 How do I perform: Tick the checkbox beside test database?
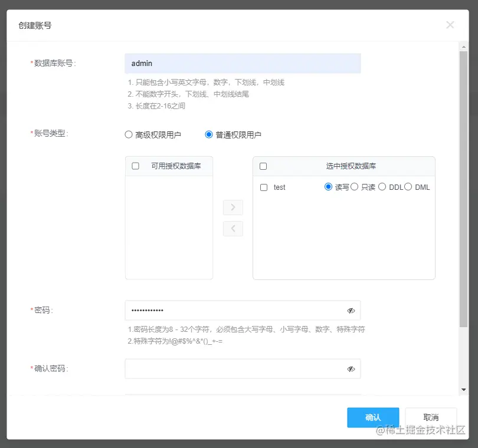click(264, 187)
